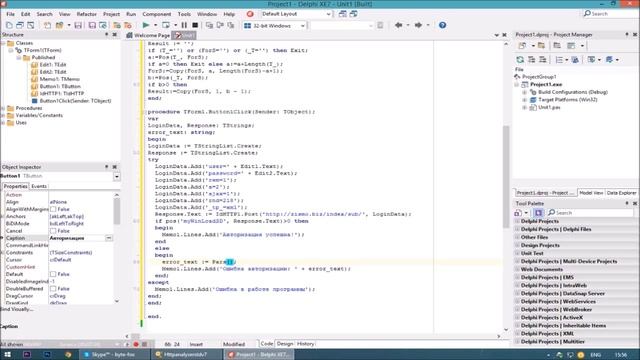The height and width of the screenshot is (360, 640).
Task: Open the Default Layout dropdown
Action: coord(329,14)
